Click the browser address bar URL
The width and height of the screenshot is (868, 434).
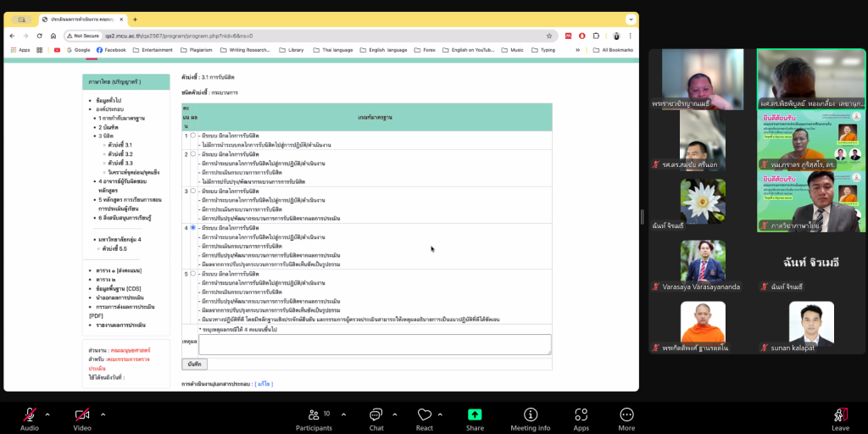179,36
